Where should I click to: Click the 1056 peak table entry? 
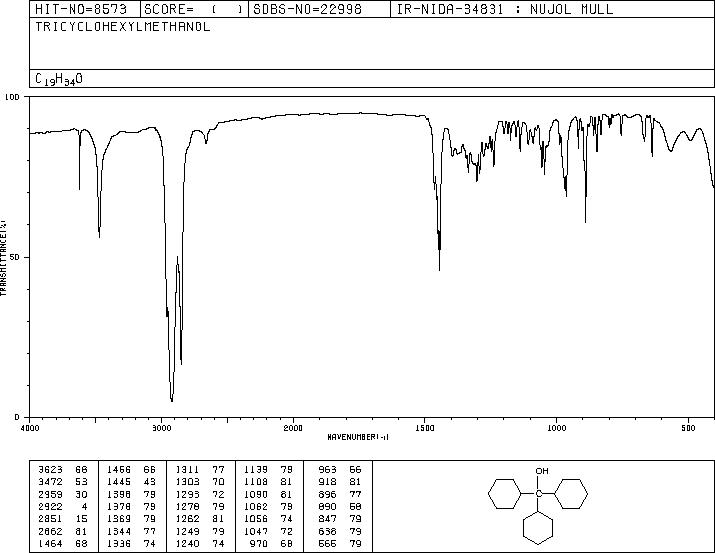268,519
